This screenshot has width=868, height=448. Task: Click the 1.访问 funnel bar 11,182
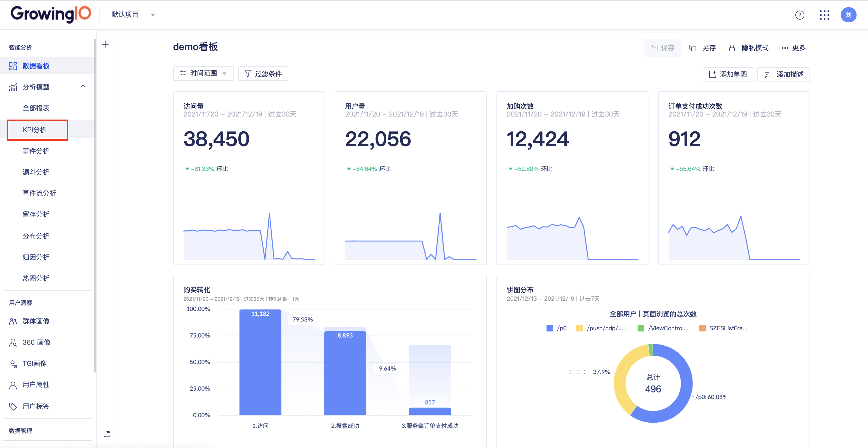pyautogui.click(x=260, y=362)
